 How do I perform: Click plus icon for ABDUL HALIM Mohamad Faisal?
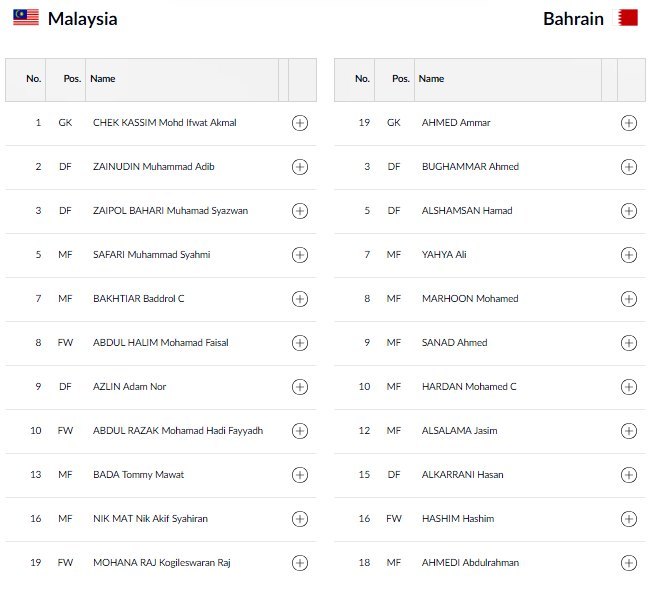coord(299,343)
